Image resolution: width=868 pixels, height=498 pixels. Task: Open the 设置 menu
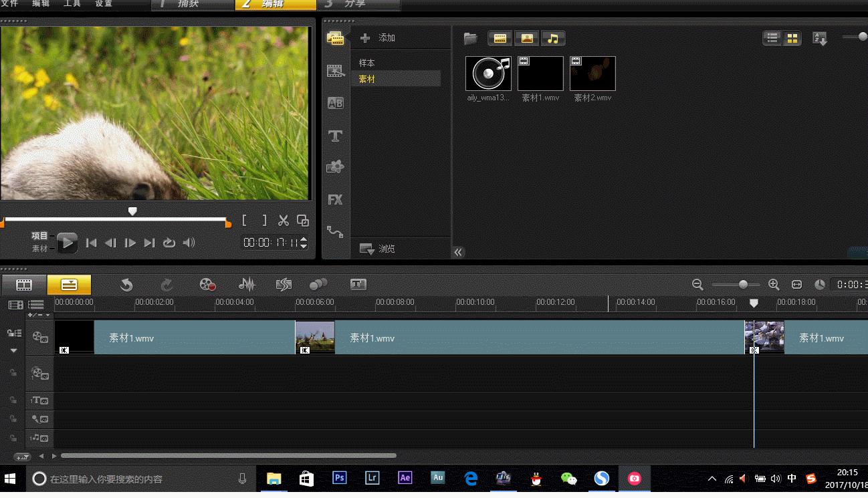click(x=104, y=4)
